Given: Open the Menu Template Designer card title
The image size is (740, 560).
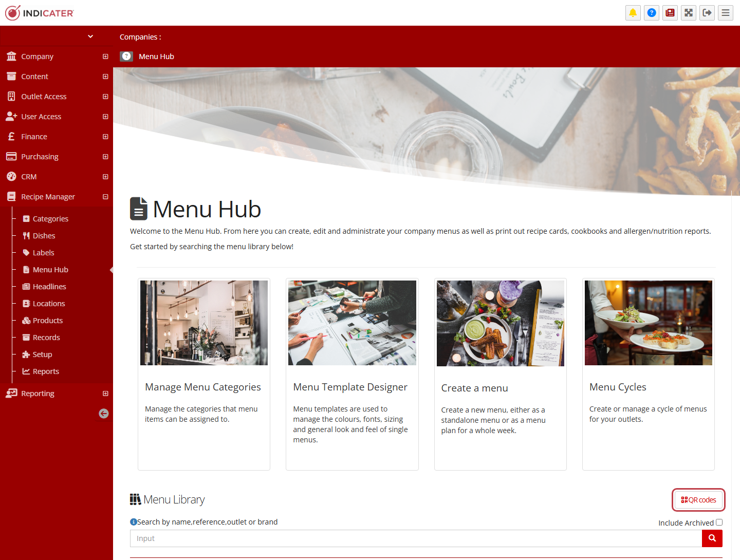Looking at the screenshot, I should point(350,387).
